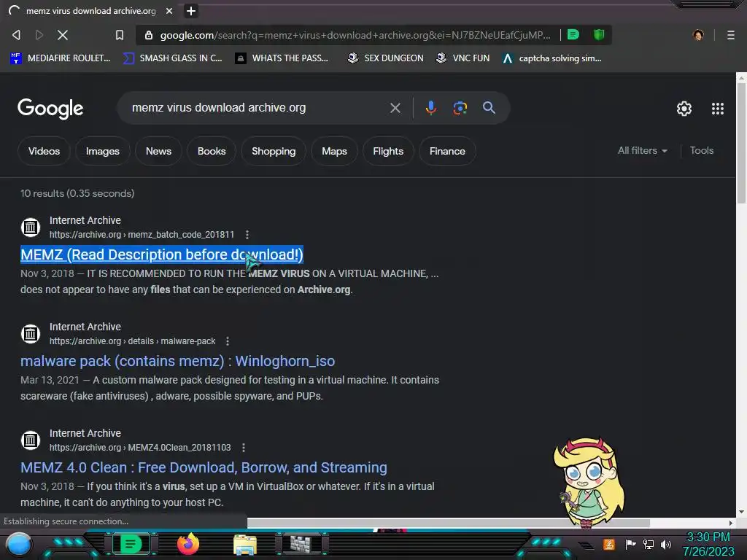
Task: Open more options for memz_batch_code_201811 result
Action: pos(247,235)
